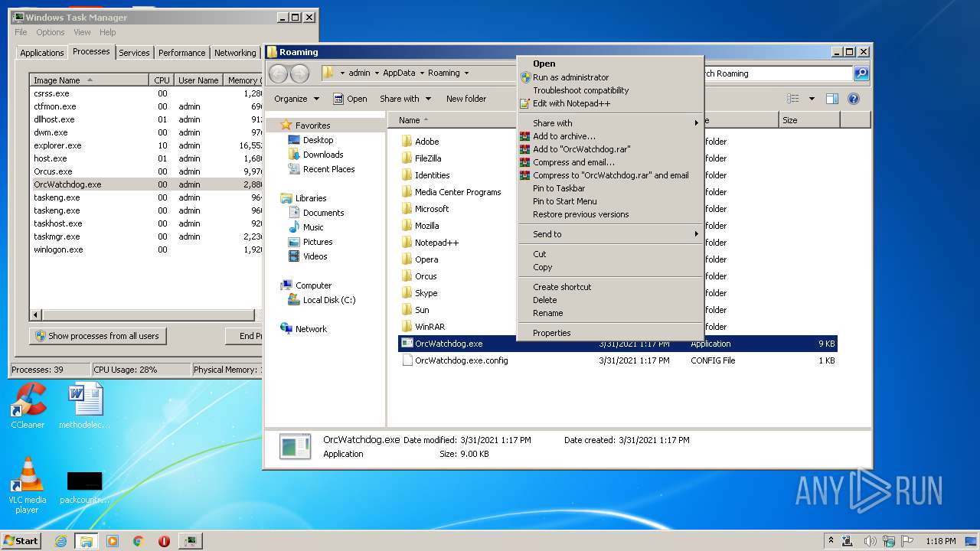Image resolution: width=980 pixels, height=551 pixels.
Task: Open the Task Manager Options menu
Action: tap(51, 32)
